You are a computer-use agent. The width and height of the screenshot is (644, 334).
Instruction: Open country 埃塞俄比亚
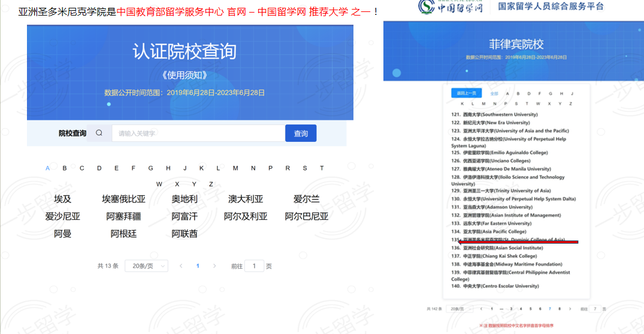coord(123,199)
